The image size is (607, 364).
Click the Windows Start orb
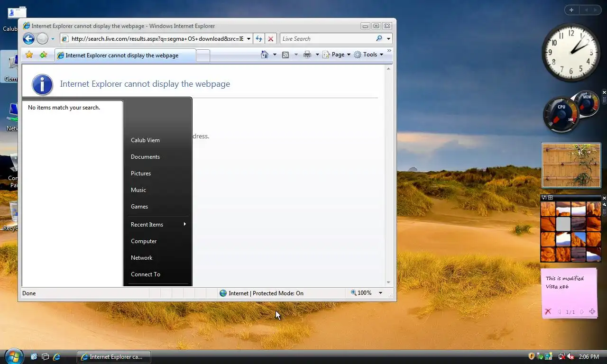point(14,356)
